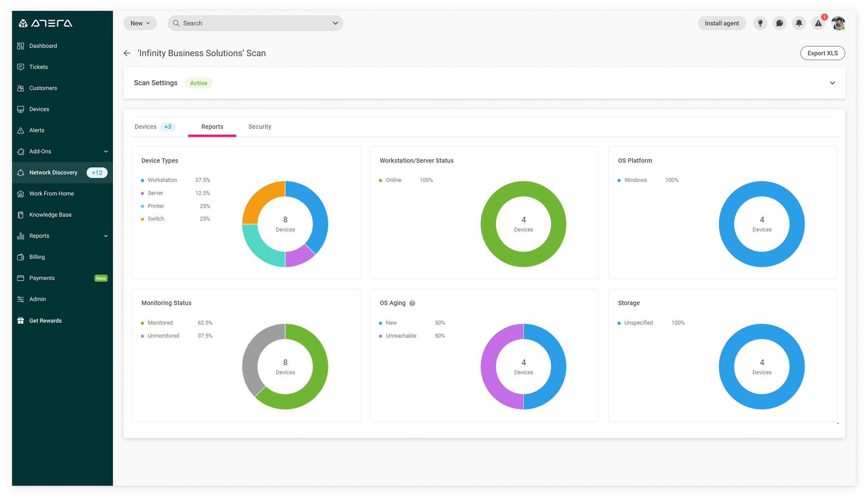Click the Payments New badge
Viewport: 868px width, 499px height.
[x=101, y=278]
